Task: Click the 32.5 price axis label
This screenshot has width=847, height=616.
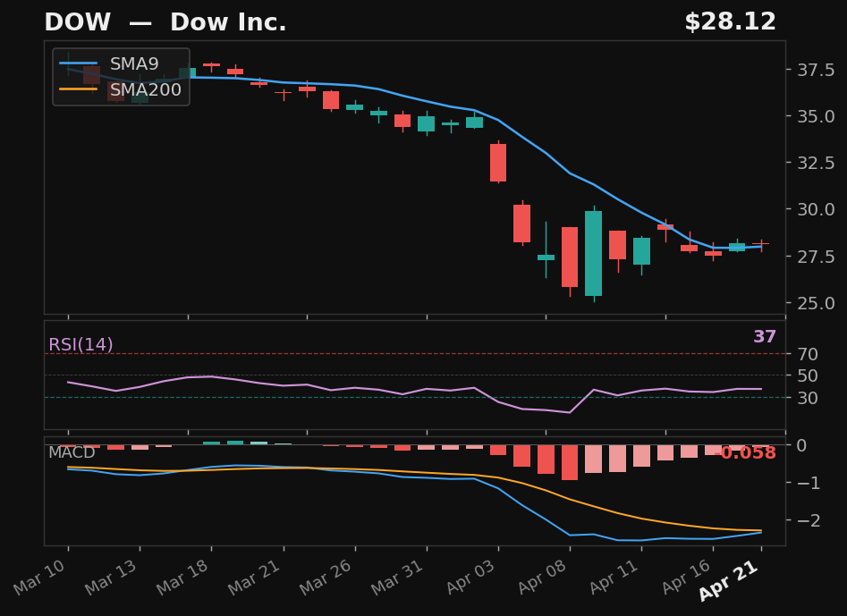Action: point(817,163)
